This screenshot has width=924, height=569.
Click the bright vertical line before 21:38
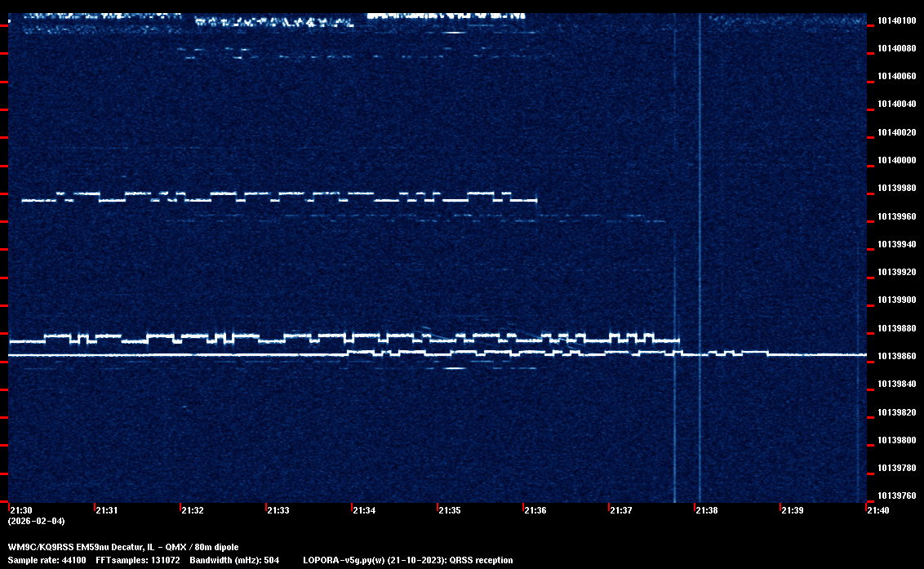(700, 245)
